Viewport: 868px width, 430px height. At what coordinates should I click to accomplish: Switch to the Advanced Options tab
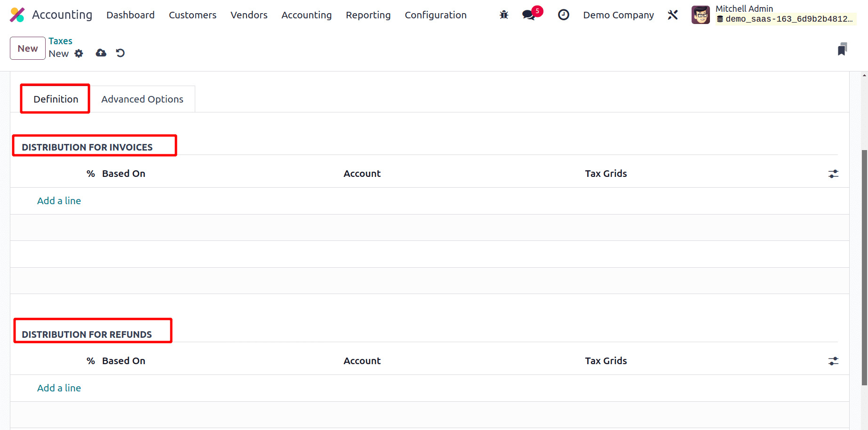(142, 99)
